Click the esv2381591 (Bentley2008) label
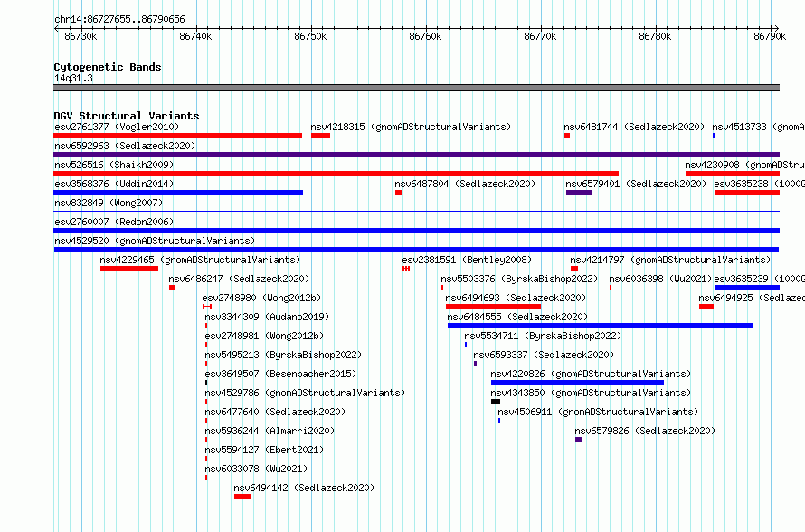Screen dimensions: 805x532 click(x=468, y=260)
